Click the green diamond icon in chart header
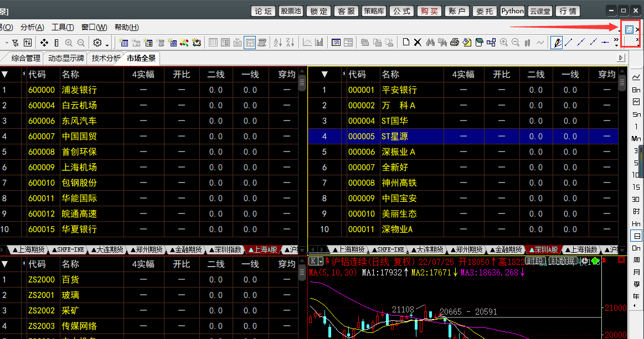The height and width of the screenshot is (339, 644). 595,260
